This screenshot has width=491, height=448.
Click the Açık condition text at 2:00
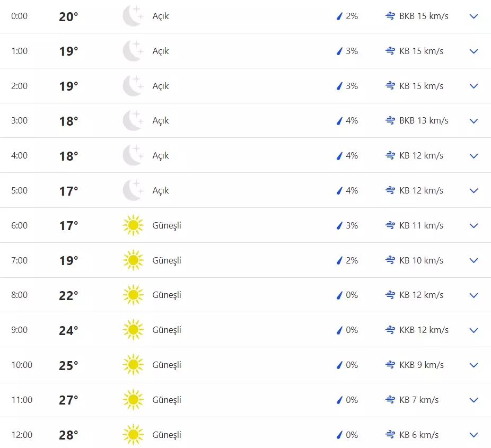point(161,86)
